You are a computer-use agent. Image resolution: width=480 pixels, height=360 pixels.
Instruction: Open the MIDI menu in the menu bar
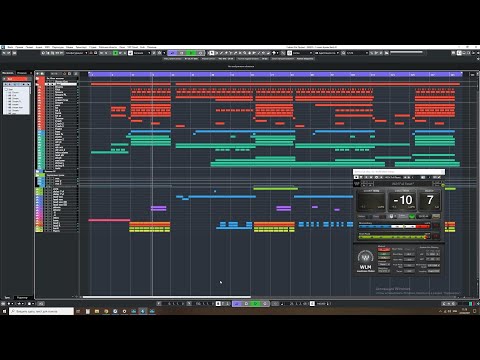47,47
